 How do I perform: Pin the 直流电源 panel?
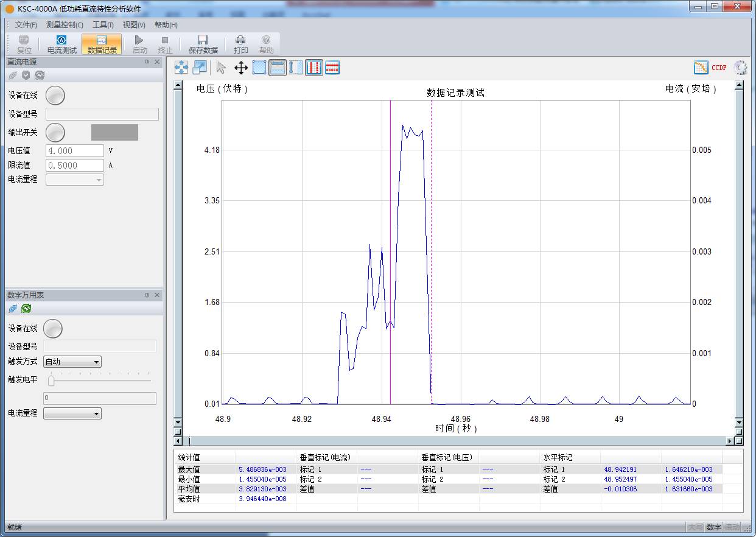(147, 62)
